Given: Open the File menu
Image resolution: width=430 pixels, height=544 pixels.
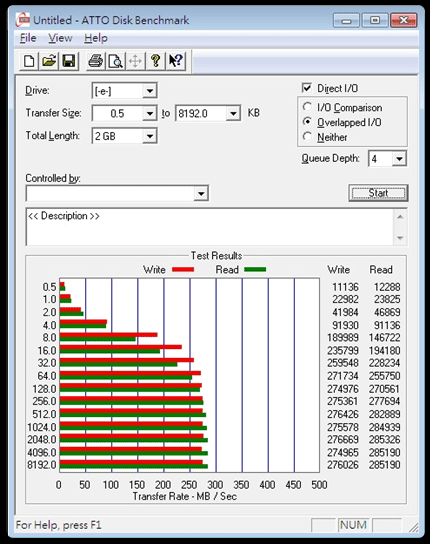Looking at the screenshot, I should (28, 38).
